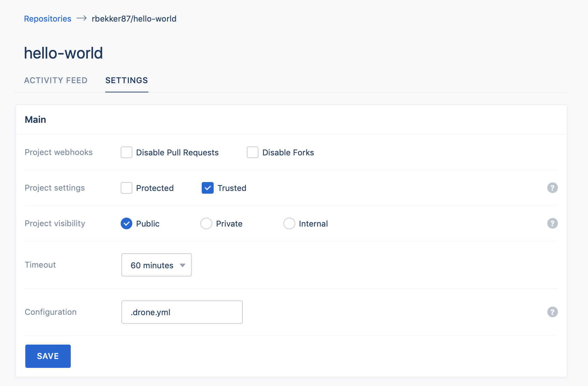Click the Main section heading
Screen dimensions: 588x386
click(35, 119)
